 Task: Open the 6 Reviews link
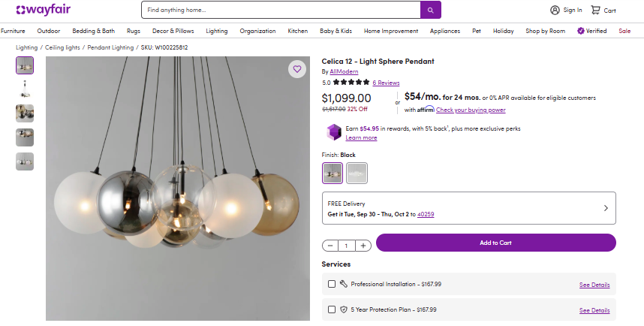click(386, 83)
